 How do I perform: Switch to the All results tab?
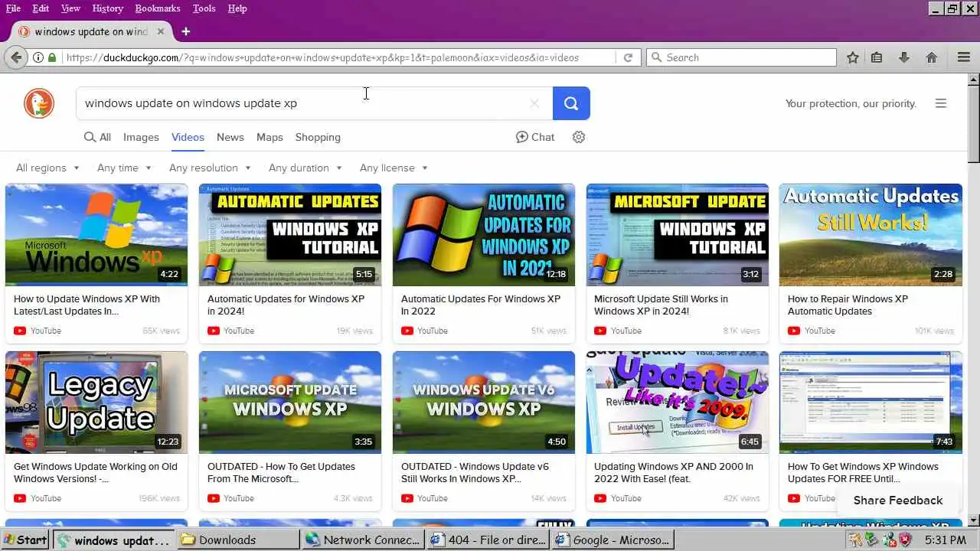(x=97, y=137)
